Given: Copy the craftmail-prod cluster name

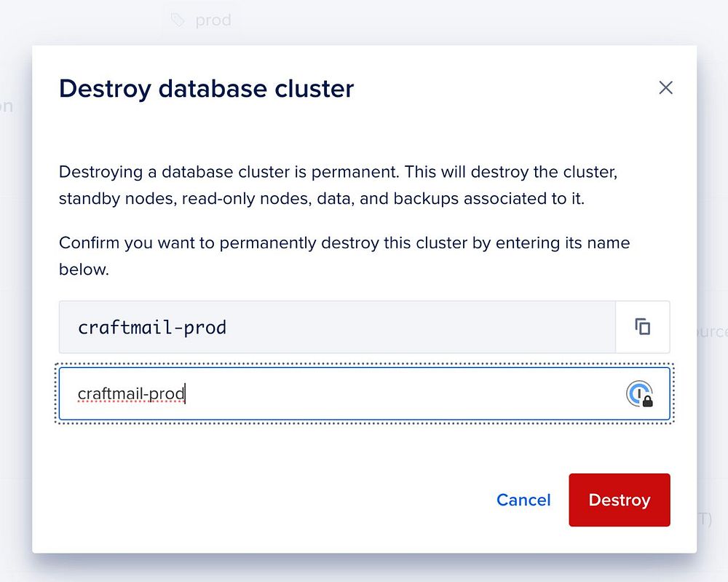Looking at the screenshot, I should pos(642,327).
